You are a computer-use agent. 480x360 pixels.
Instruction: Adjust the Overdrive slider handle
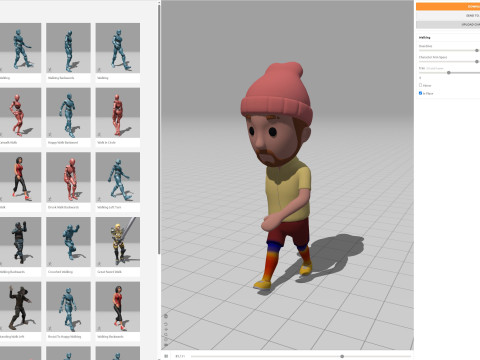point(477,50)
